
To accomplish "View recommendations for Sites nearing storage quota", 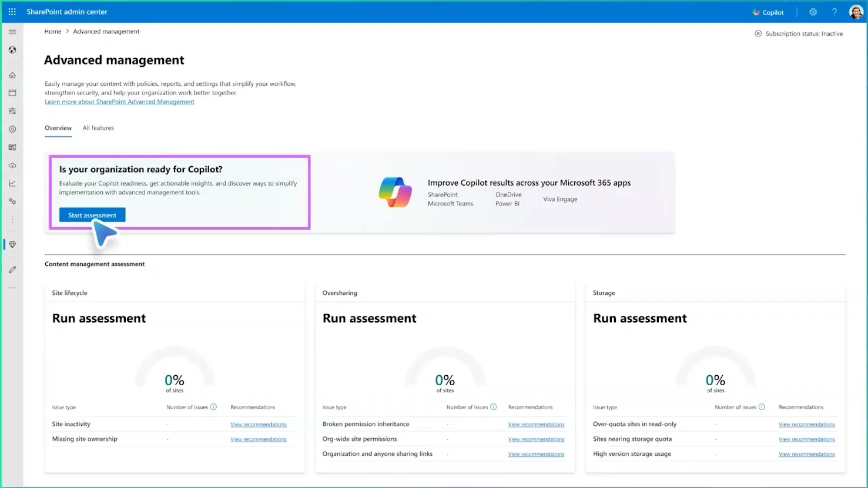I will click(807, 439).
